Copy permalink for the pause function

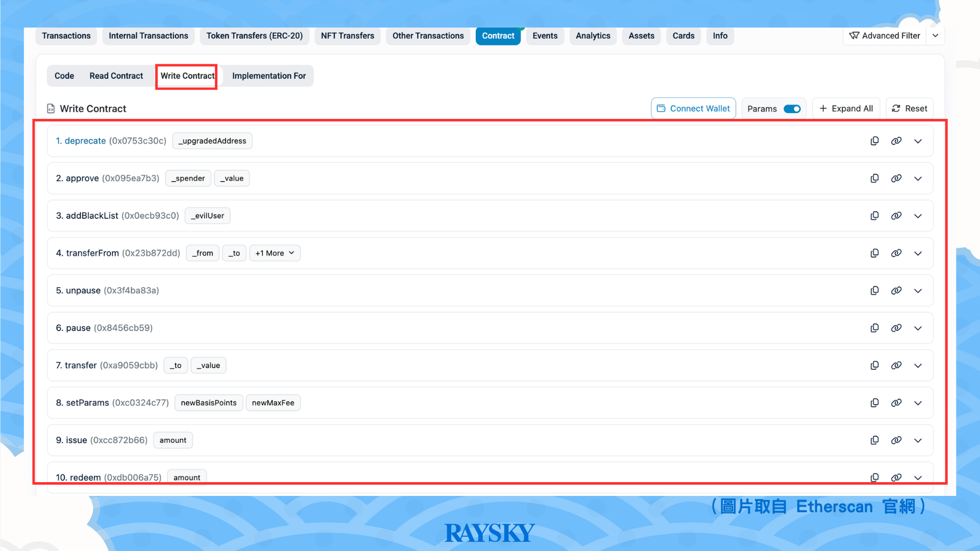pos(896,328)
